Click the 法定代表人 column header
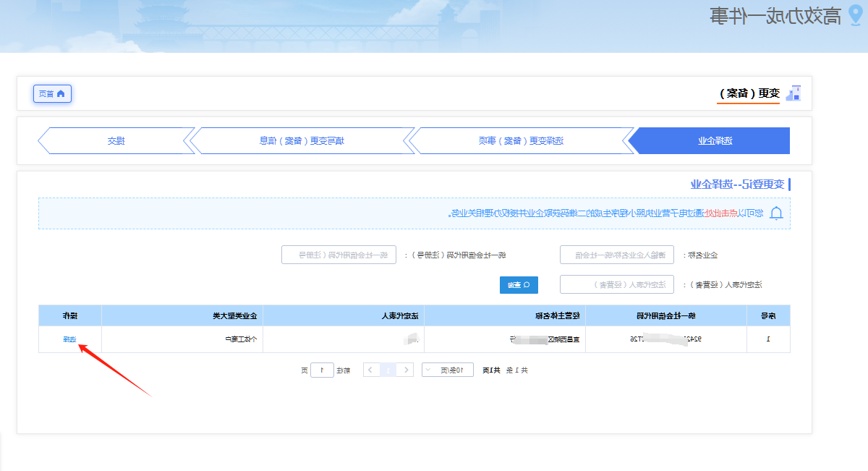Image resolution: width=868 pixels, height=471 pixels. tap(344, 316)
